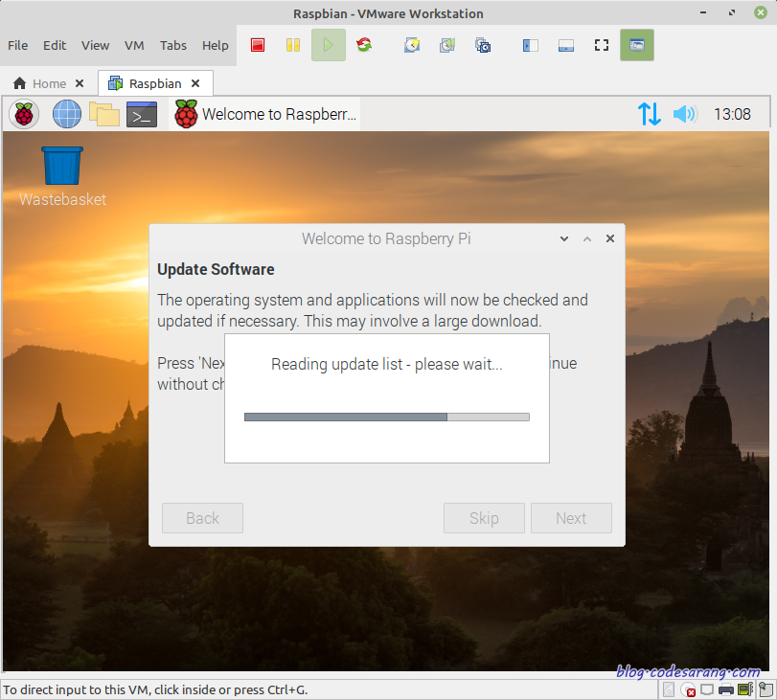This screenshot has height=700, width=777.
Task: Open the file manager folder icon
Action: point(104,114)
